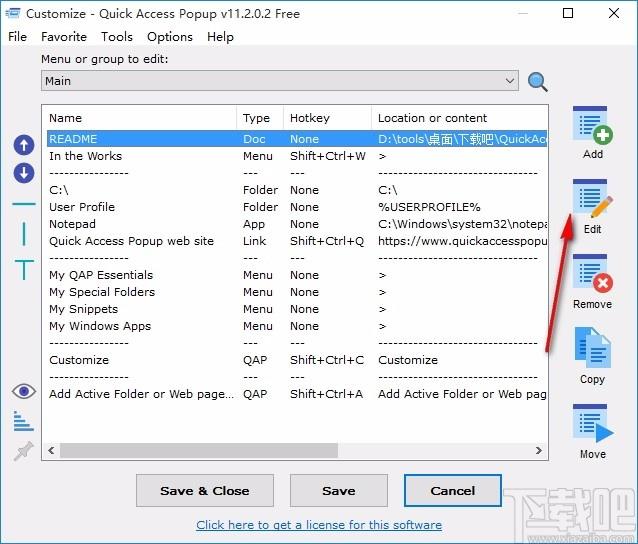
Task: Click the Save button
Action: pyautogui.click(x=339, y=490)
